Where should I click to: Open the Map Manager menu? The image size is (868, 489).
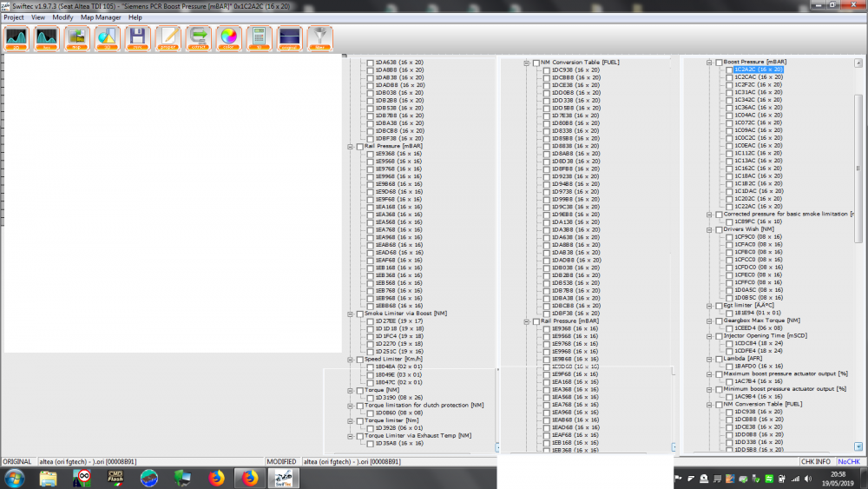click(101, 17)
